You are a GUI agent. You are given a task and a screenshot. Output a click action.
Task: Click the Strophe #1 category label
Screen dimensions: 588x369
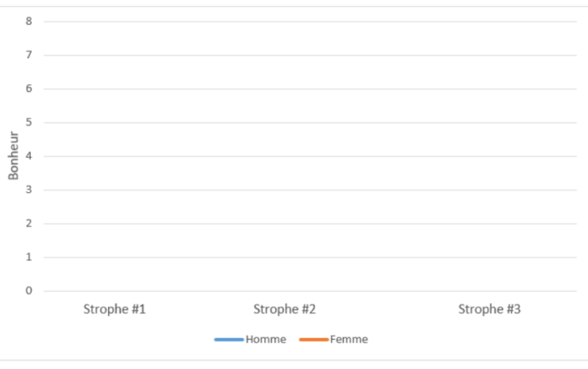tap(114, 309)
